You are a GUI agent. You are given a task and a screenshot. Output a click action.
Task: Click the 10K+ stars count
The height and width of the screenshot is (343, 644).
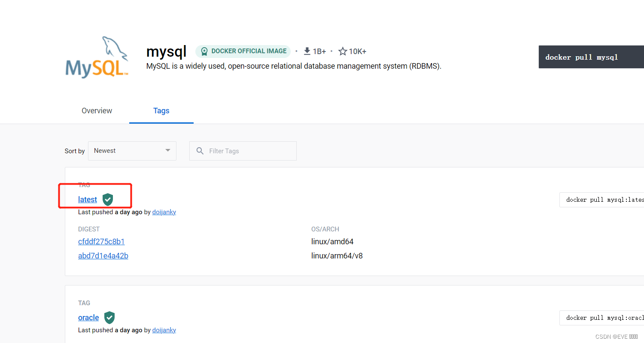pyautogui.click(x=358, y=52)
